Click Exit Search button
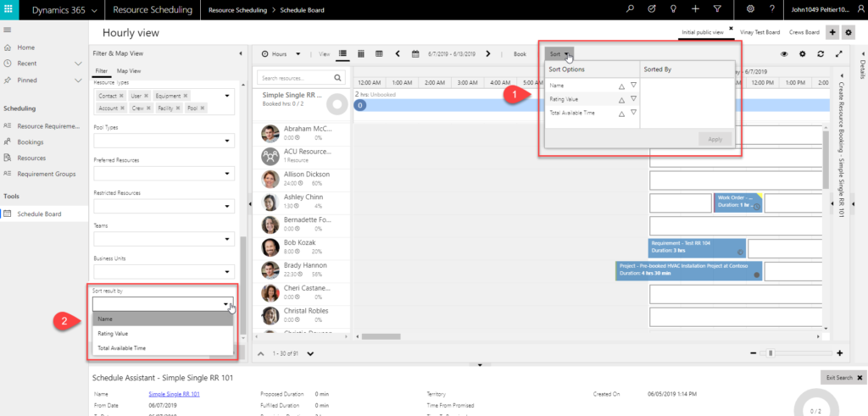The image size is (868, 416). (843, 377)
